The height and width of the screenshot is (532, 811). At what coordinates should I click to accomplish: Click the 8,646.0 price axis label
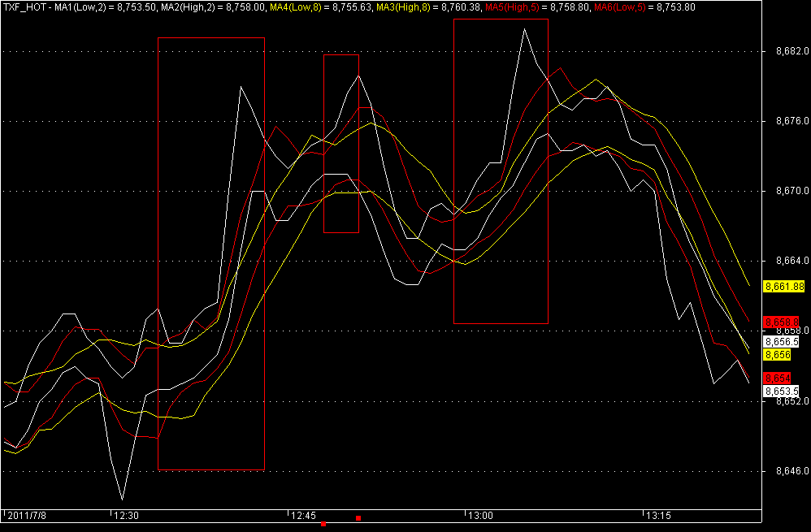791,471
